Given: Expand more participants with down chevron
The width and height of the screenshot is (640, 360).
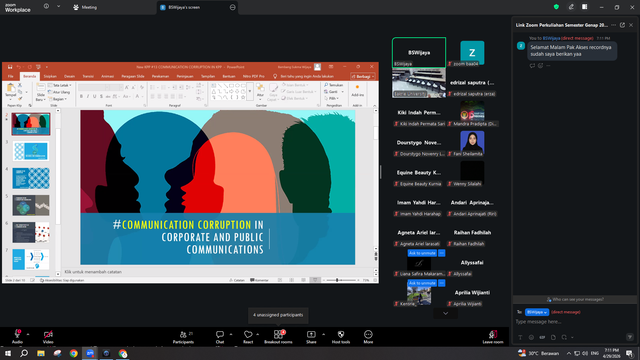Looking at the screenshot, I should click(445, 313).
